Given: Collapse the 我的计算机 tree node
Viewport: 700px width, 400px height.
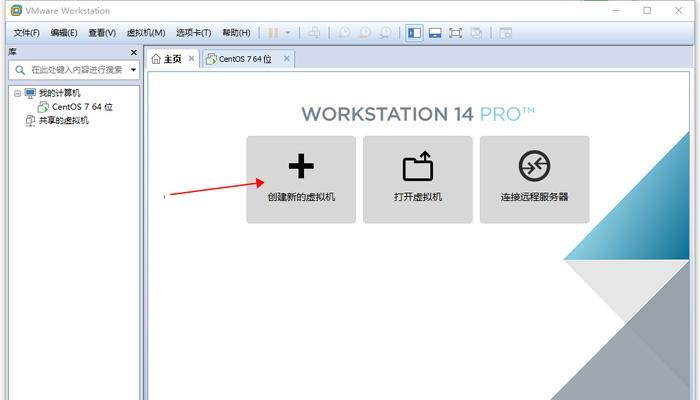Looking at the screenshot, I should [17, 93].
